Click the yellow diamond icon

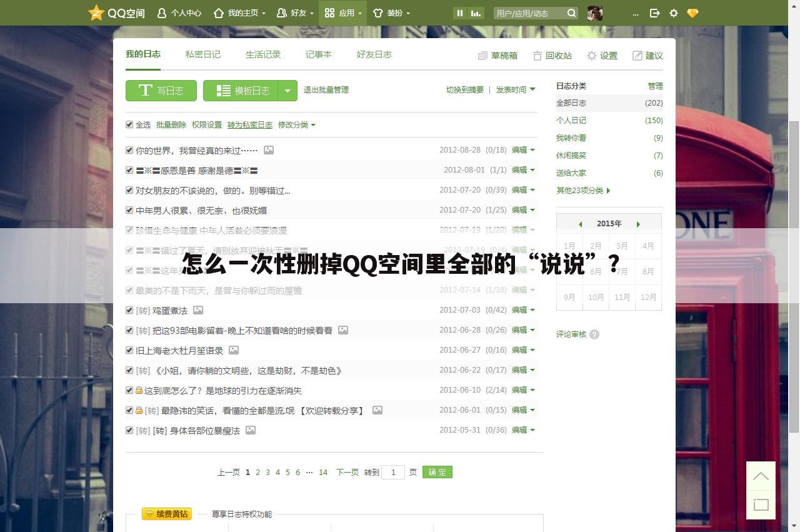[x=692, y=13]
